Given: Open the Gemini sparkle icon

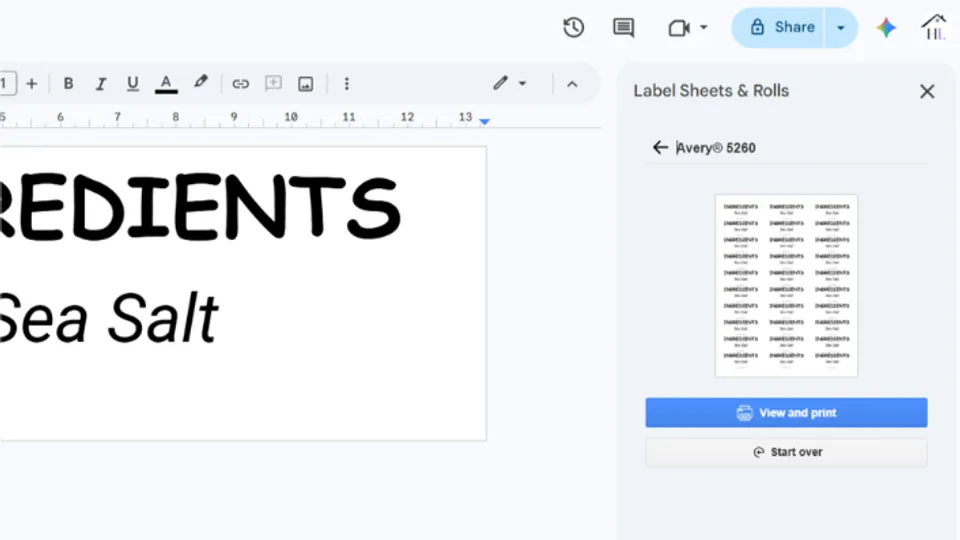Looking at the screenshot, I should (x=885, y=28).
